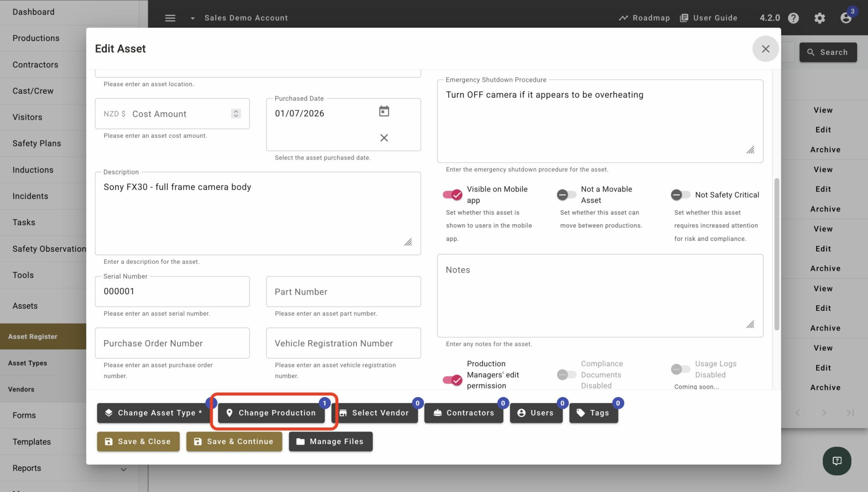
Task: Open Productions in the sidebar
Action: point(36,38)
